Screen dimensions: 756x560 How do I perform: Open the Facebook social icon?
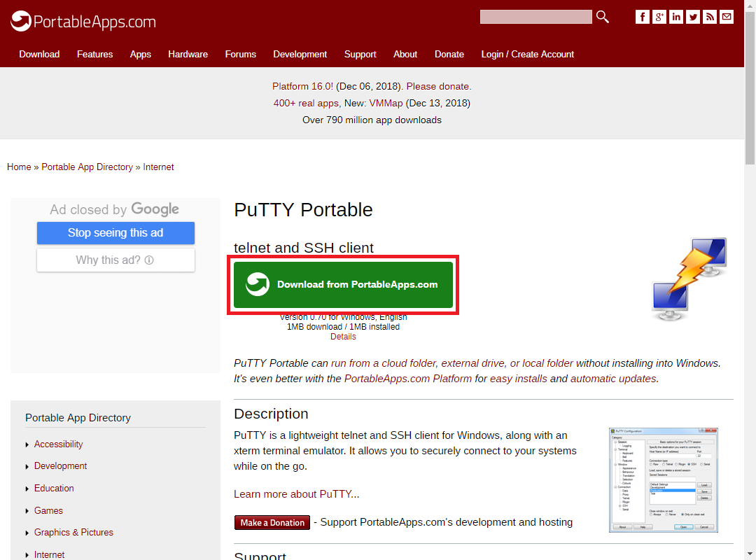642,17
